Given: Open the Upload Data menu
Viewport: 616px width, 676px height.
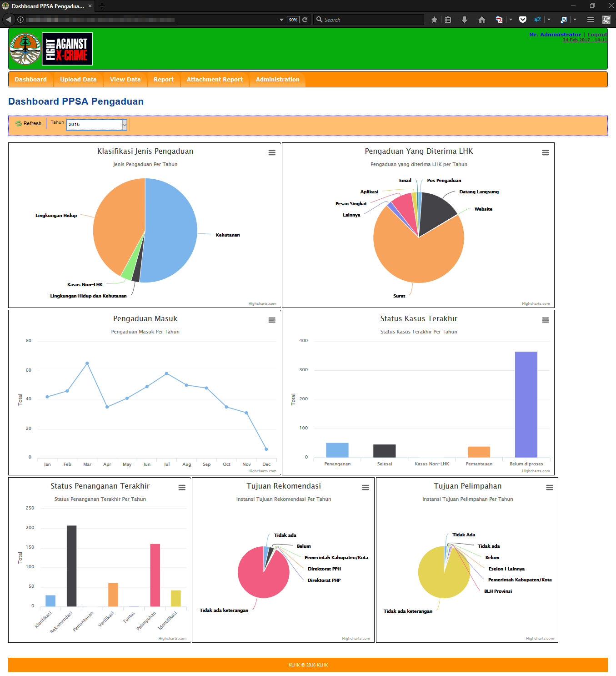Looking at the screenshot, I should [78, 79].
